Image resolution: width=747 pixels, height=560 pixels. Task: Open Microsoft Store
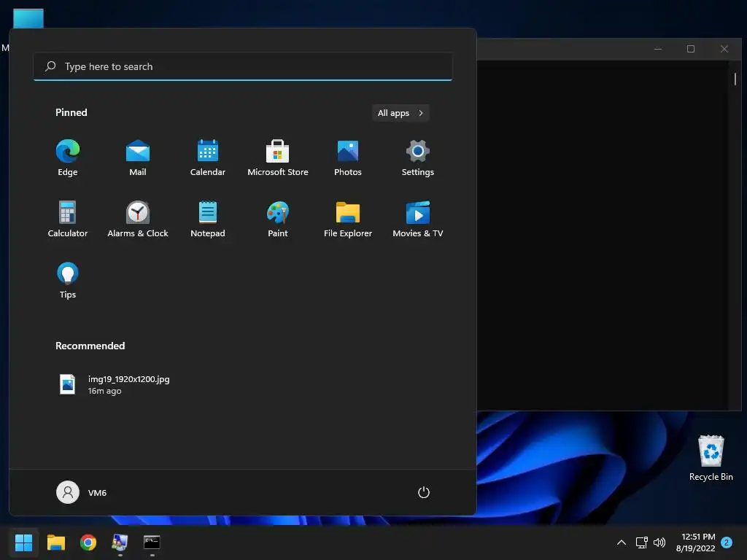[278, 158]
